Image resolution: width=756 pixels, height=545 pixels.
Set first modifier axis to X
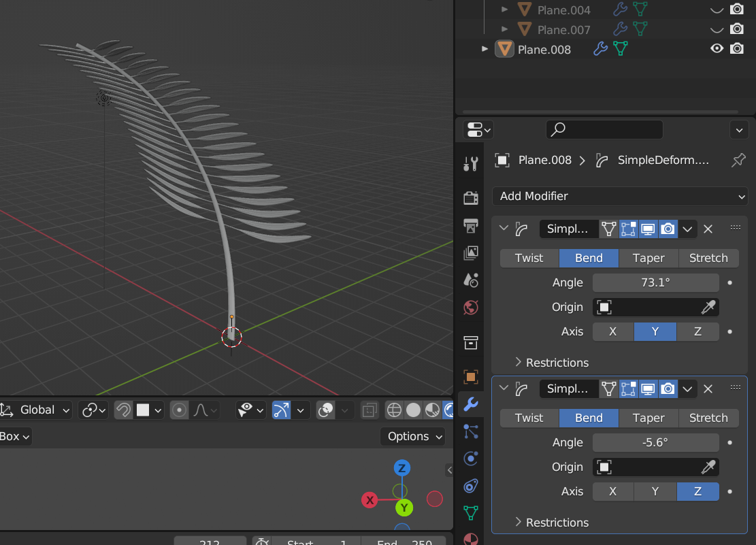pyautogui.click(x=613, y=332)
